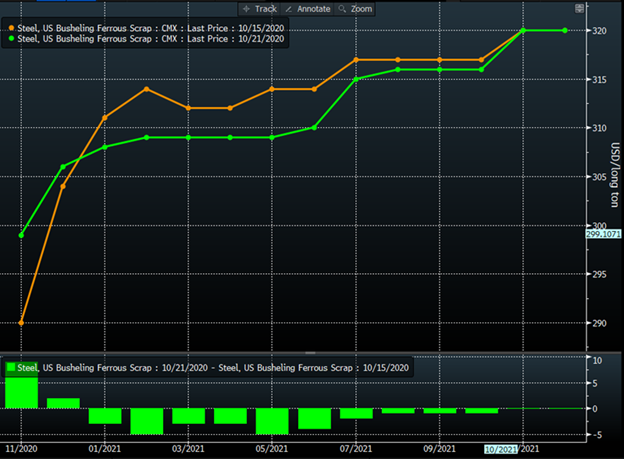Viewport: 624px width, 459px height.
Task: Click the green spread legend square in lower panel
Action: (12, 368)
